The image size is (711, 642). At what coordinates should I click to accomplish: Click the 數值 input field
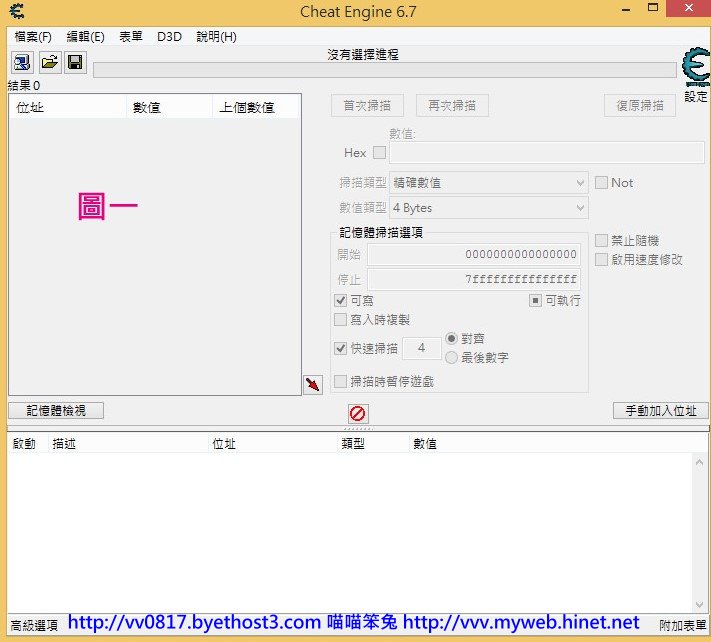546,152
